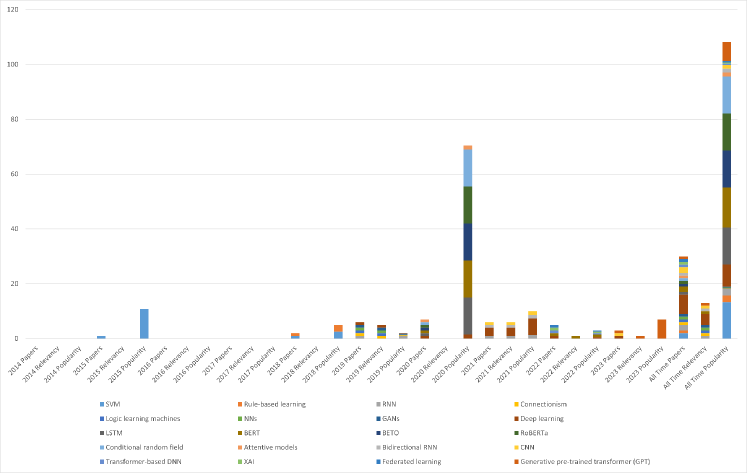747x473 pixels.
Task: Click the '2023 Popularity' axis label
Action: click(x=645, y=365)
